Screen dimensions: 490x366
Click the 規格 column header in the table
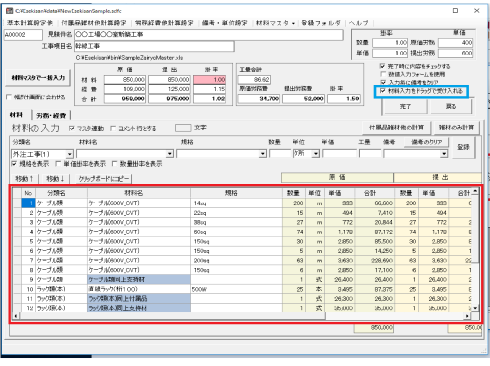click(236, 193)
